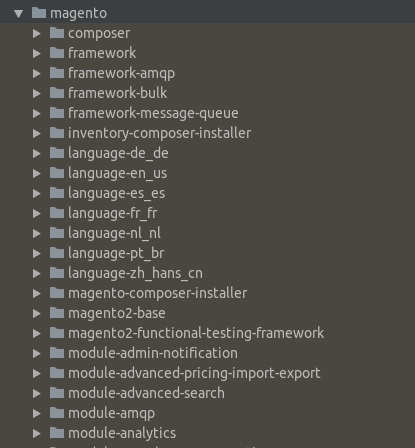This screenshot has height=448, width=415.
Task: Click the magento-composer-installer folder icon
Action: click(x=57, y=293)
